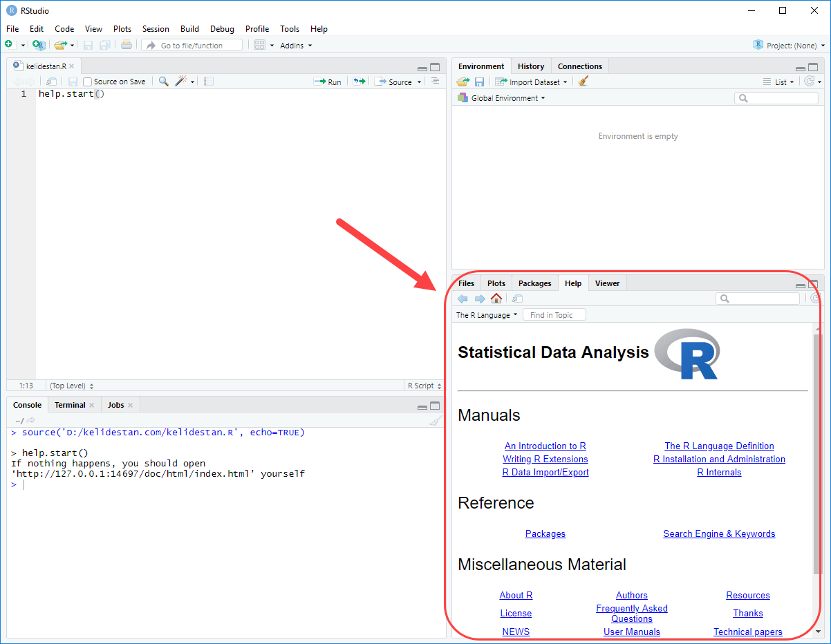
Task: Click the Help pane home icon
Action: [x=496, y=299]
